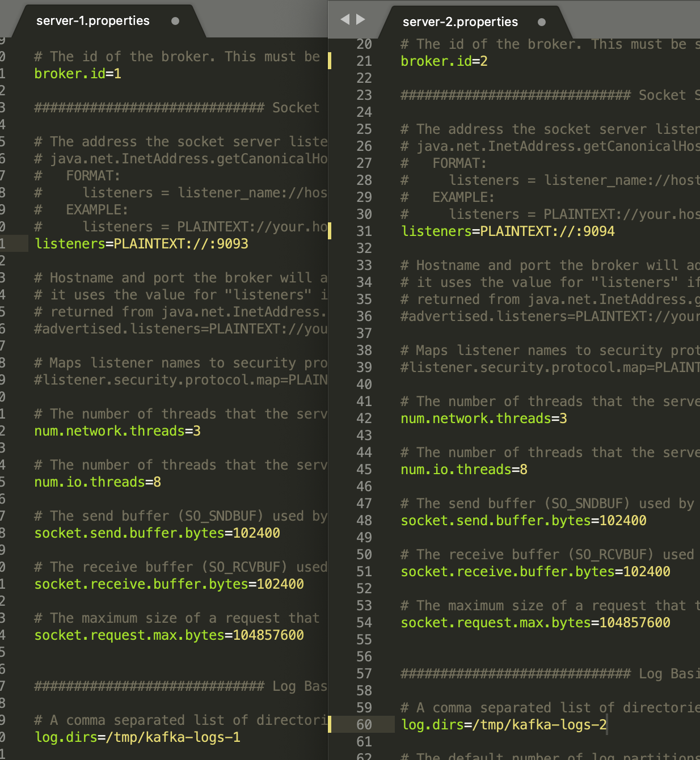Click line number 42 in server-2 gutter
This screenshot has height=760, width=700.
[364, 419]
